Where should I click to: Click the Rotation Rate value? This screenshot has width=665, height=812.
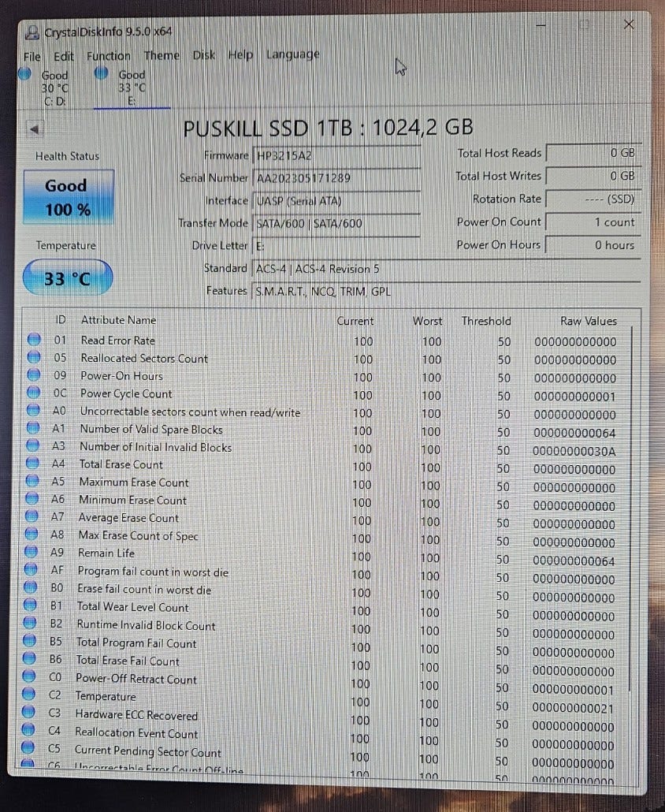(593, 199)
